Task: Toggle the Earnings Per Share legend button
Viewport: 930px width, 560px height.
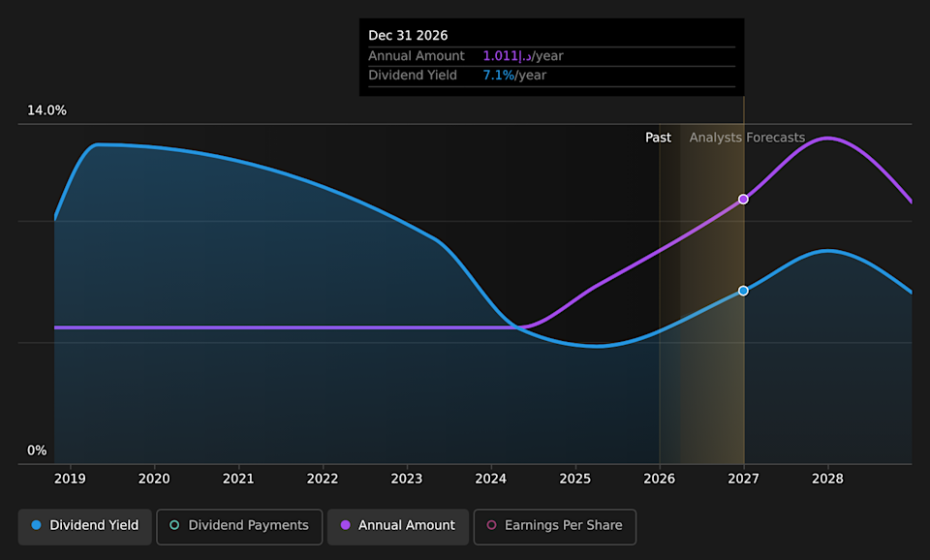Action: click(554, 526)
